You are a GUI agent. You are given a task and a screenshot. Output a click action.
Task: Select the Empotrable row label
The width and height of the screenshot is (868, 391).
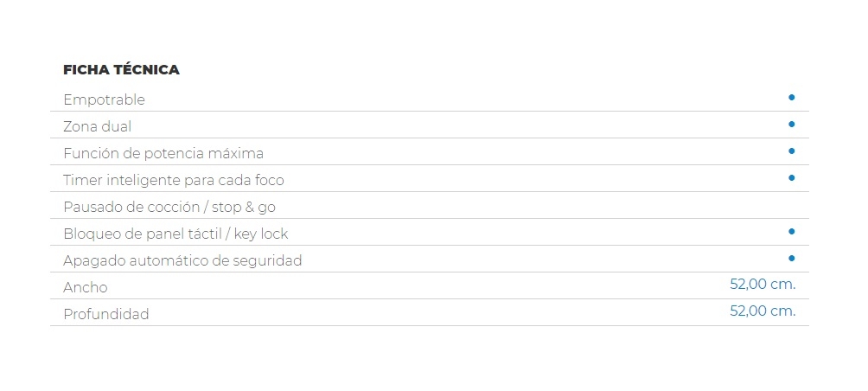pyautogui.click(x=104, y=99)
